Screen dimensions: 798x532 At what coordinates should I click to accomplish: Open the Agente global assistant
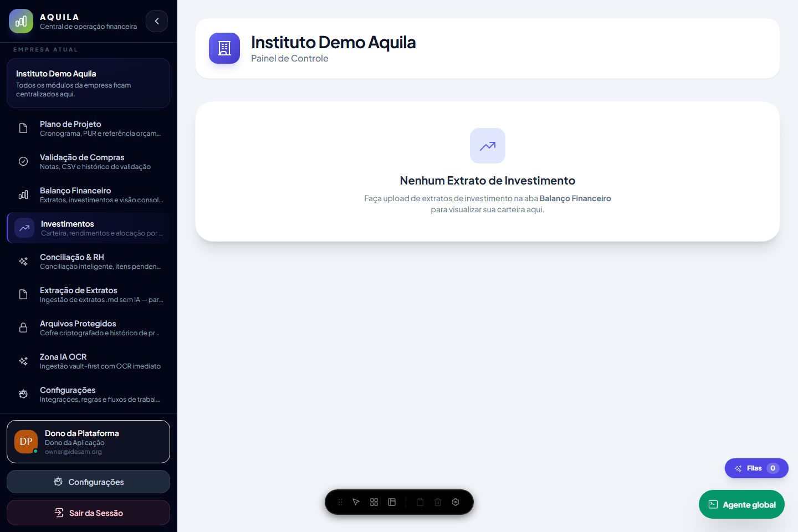click(741, 504)
